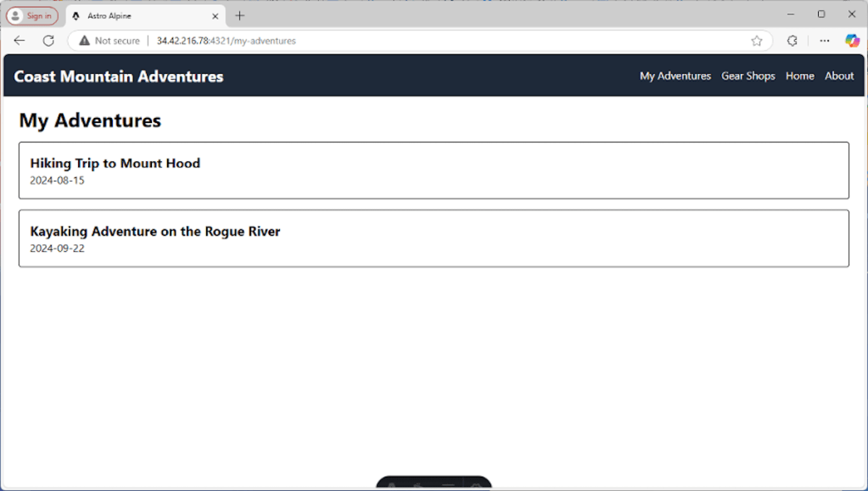Viewport: 868px width, 491px height.
Task: Open the browser settings three-dots menu
Action: pyautogui.click(x=824, y=40)
